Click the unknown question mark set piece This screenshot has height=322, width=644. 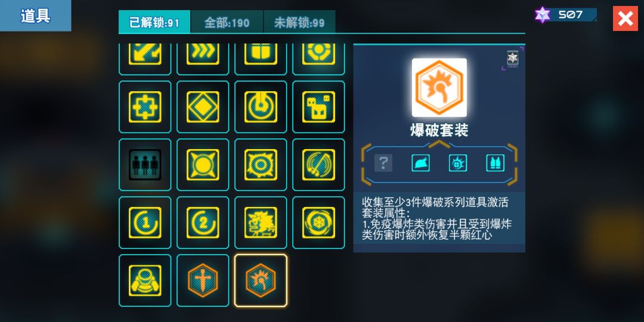383,163
